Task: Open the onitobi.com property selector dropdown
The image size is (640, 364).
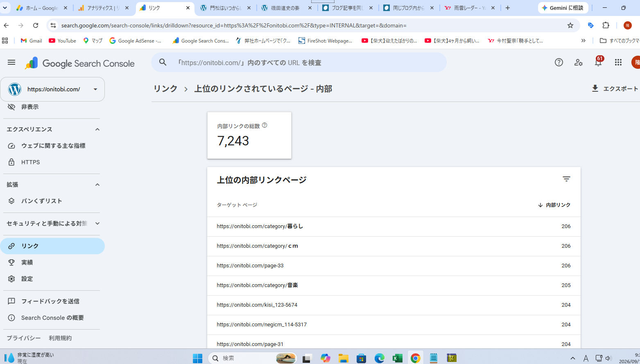Action: click(52, 89)
